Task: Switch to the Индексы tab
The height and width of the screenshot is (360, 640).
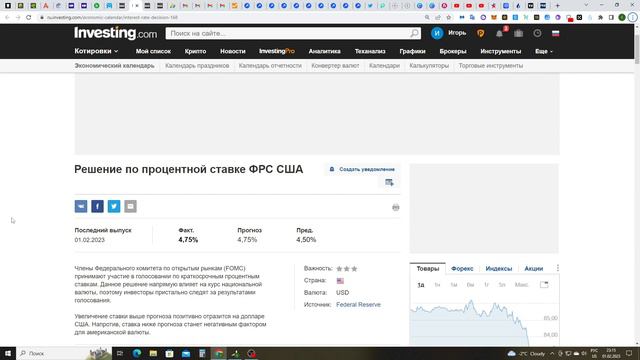Action: point(498,269)
